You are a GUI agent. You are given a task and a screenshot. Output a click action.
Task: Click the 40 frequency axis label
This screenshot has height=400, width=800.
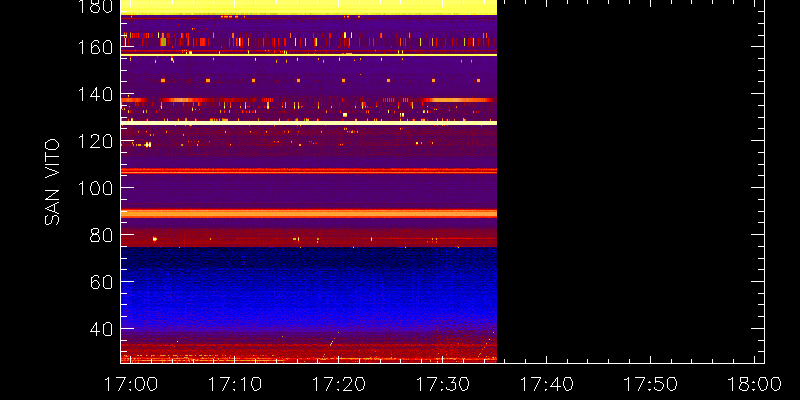[99, 328]
